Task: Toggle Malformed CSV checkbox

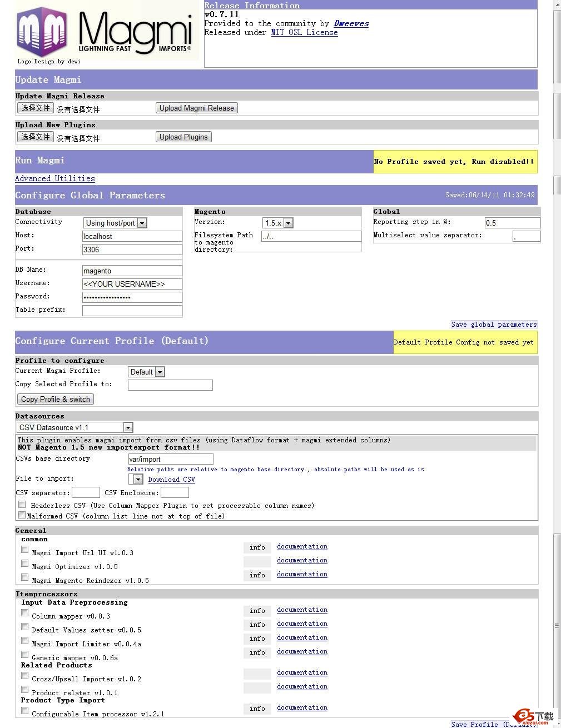Action: pos(22,515)
